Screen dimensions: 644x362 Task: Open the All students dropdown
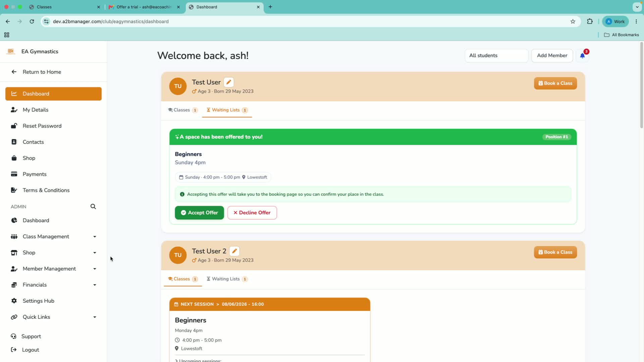pyautogui.click(x=496, y=56)
